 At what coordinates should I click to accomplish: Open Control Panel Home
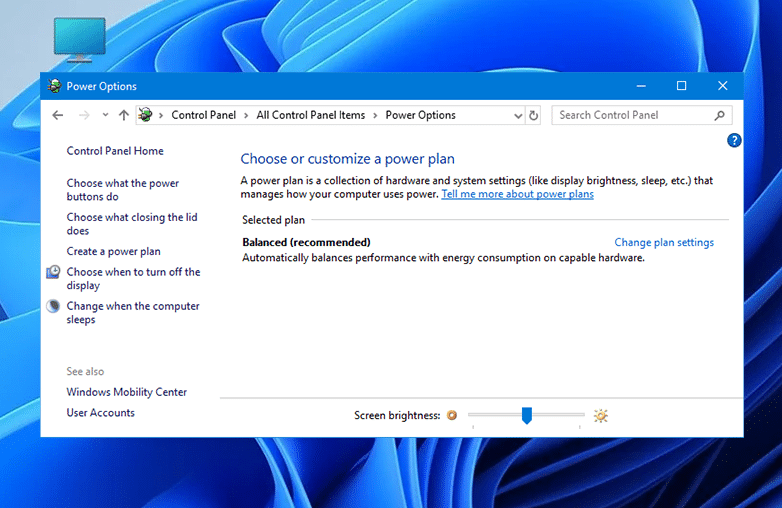(x=115, y=151)
